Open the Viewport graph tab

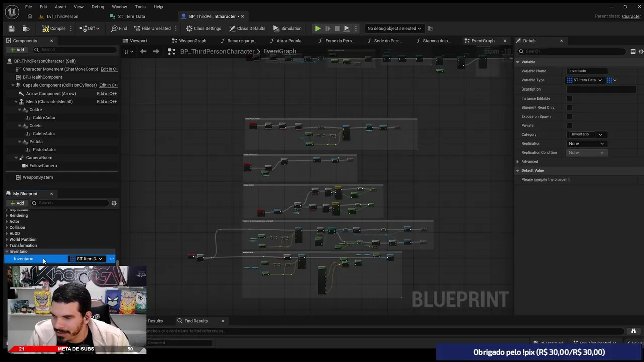[x=138, y=41]
